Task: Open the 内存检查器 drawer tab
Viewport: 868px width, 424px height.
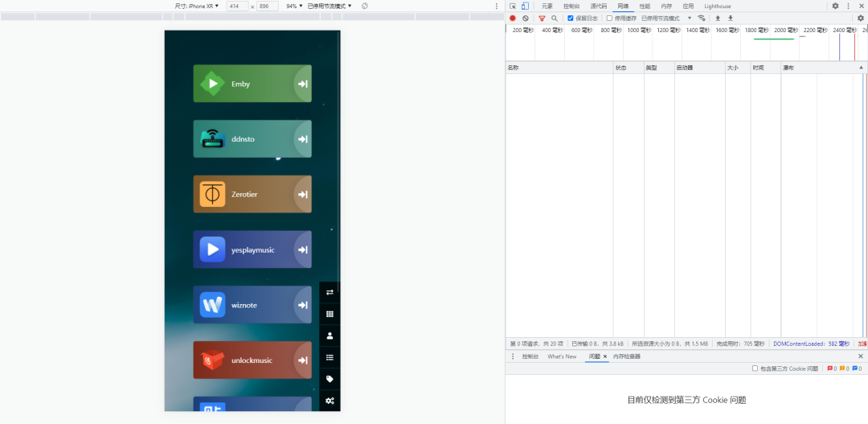Action: click(x=627, y=356)
